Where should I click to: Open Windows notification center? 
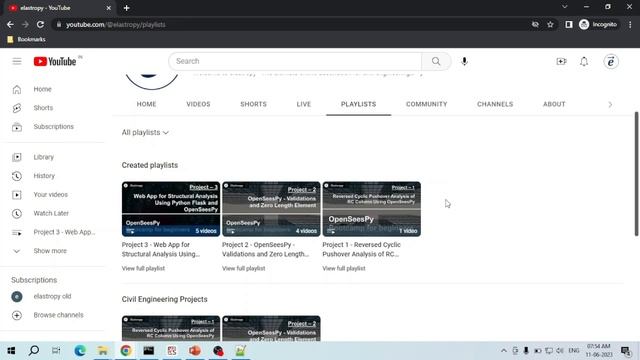[626, 351]
